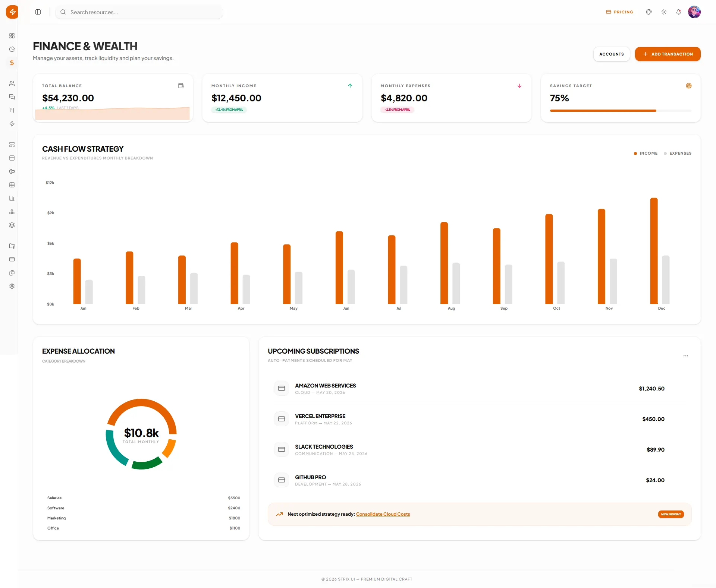The image size is (716, 588).
Task: Toggle sidebar with the panel icon
Action: [38, 12]
